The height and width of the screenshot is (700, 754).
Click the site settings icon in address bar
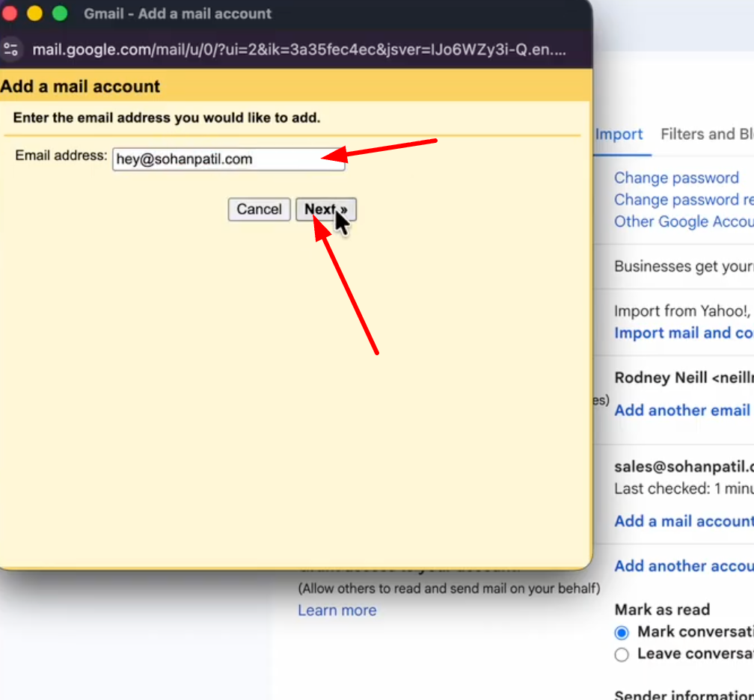(x=10, y=49)
